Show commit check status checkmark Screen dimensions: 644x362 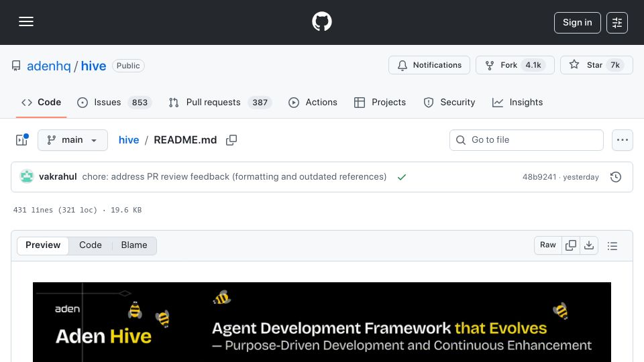(x=402, y=177)
